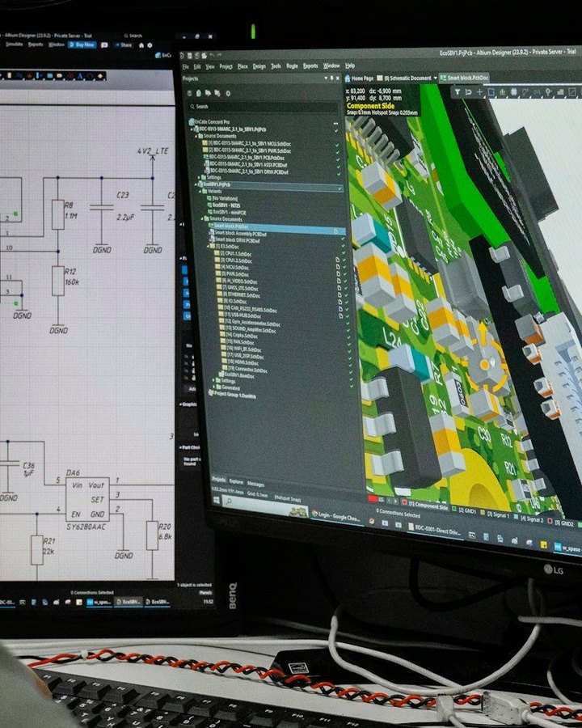
Task: Click the layer set scroll arrows beside LS
Action: (x=393, y=501)
